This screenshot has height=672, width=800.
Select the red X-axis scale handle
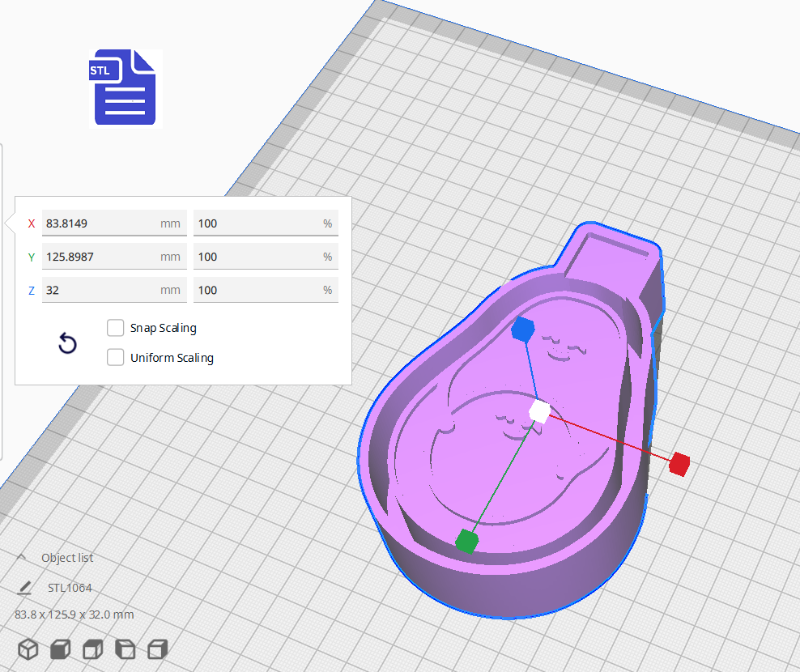pos(679,462)
